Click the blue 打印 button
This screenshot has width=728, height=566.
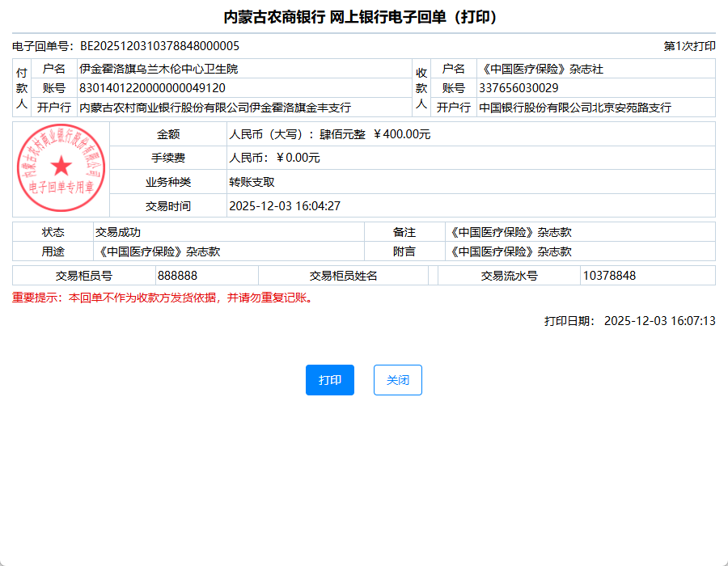pyautogui.click(x=329, y=380)
